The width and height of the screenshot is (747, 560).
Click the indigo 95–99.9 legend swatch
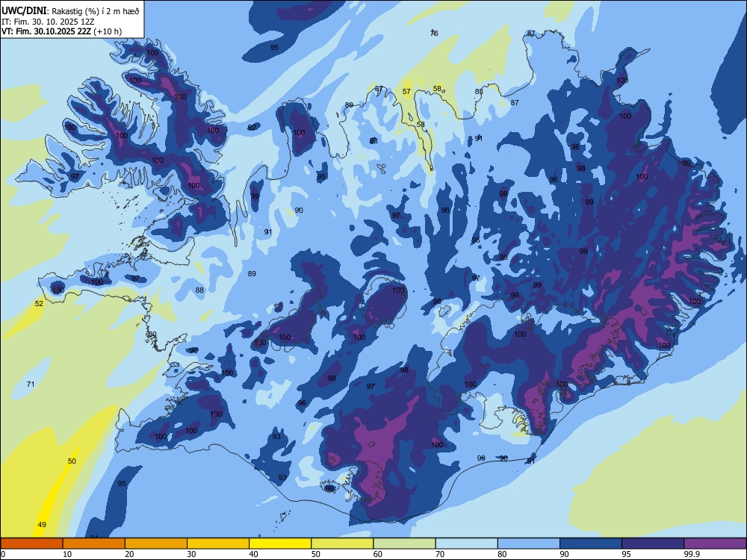pyautogui.click(x=653, y=544)
